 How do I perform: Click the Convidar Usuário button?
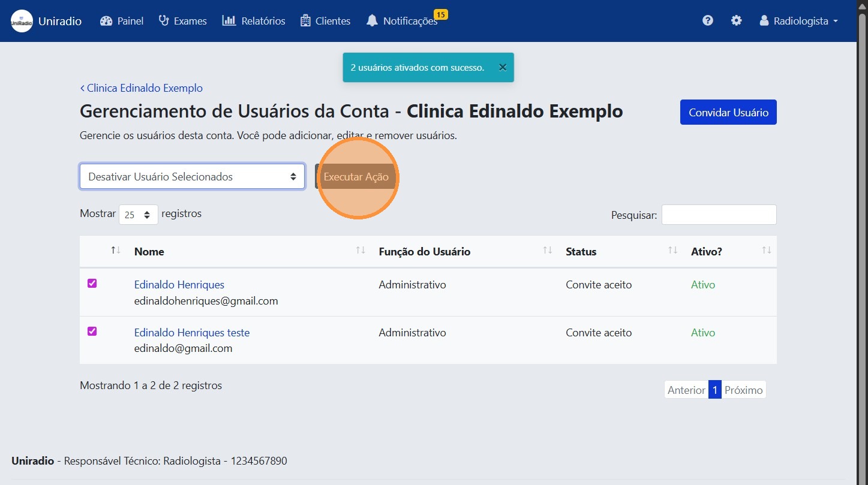pyautogui.click(x=728, y=112)
